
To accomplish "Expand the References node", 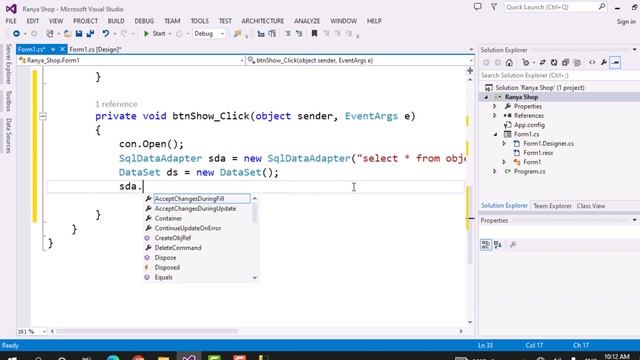I will click(495, 116).
